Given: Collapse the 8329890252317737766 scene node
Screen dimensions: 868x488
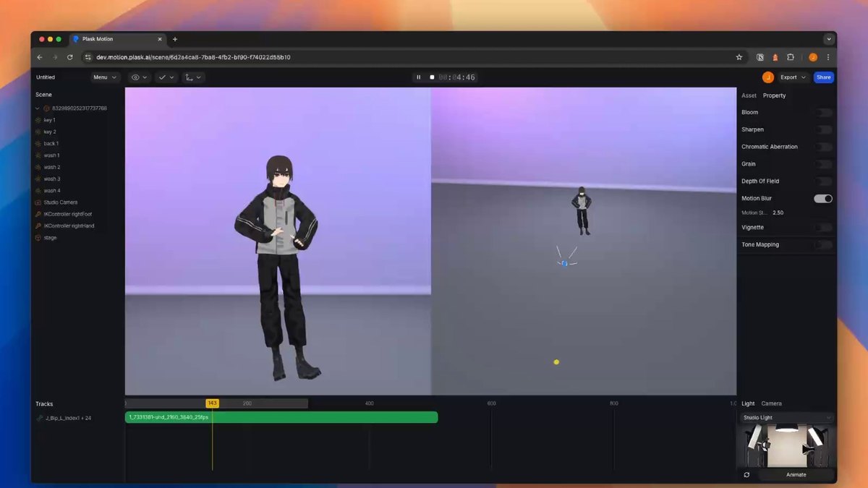Looking at the screenshot, I should (x=38, y=108).
